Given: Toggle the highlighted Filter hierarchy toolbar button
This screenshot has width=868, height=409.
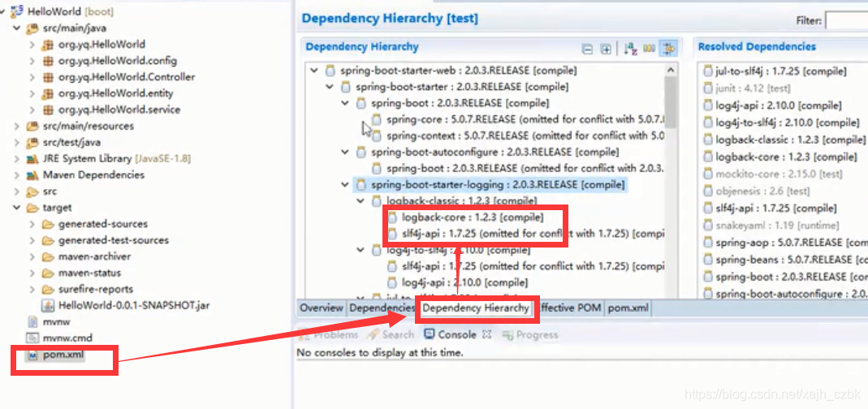Looking at the screenshot, I should pyautogui.click(x=669, y=49).
